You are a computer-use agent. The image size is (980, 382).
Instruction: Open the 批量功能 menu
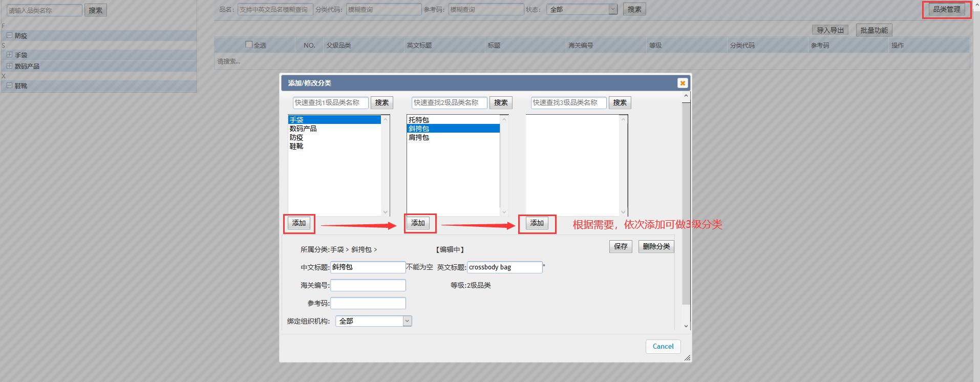coord(874,30)
